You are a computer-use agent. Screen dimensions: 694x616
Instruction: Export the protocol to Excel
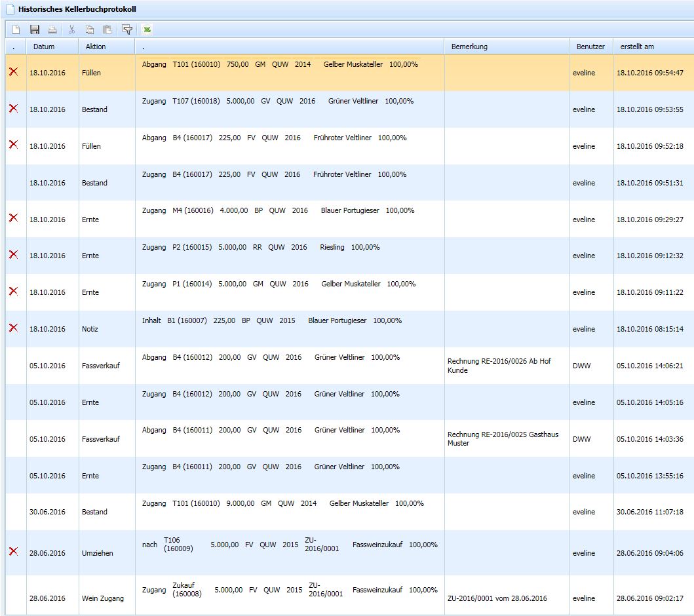point(148,29)
